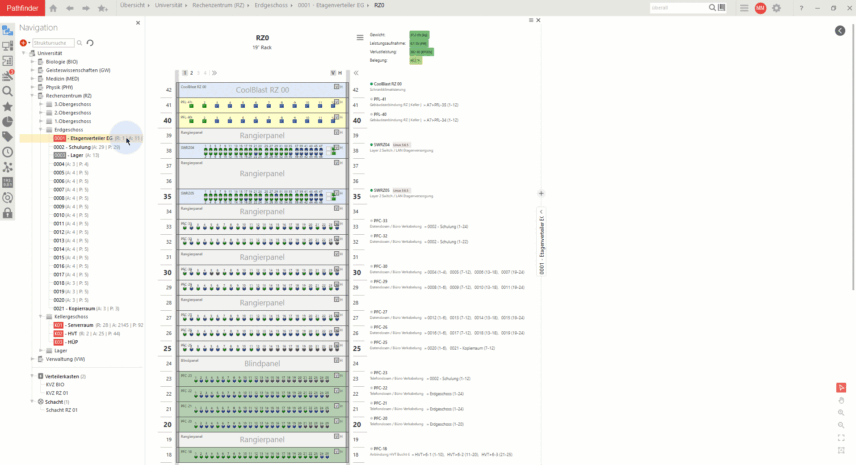Open hamburger menu next to RZ0 title
The width and height of the screenshot is (856, 465).
[360, 37]
